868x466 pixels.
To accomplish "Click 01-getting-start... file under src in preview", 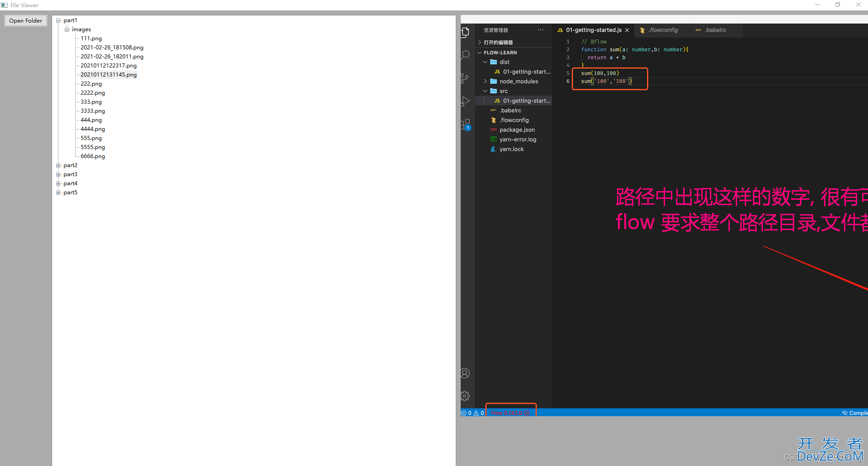I will tap(514, 101).
